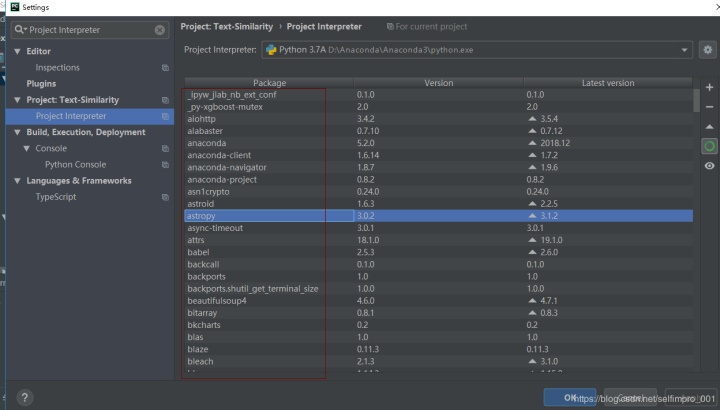Click the Package column header

(270, 83)
